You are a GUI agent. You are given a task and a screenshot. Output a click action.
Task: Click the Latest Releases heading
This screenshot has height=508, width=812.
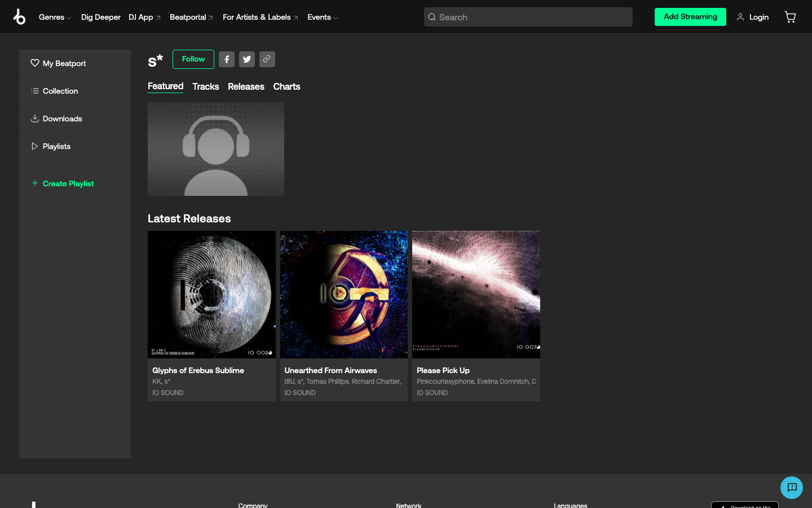tap(189, 218)
